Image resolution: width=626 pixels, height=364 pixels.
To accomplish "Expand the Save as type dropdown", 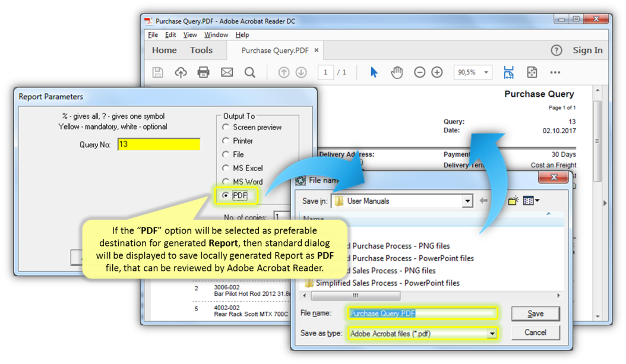I will click(492, 334).
